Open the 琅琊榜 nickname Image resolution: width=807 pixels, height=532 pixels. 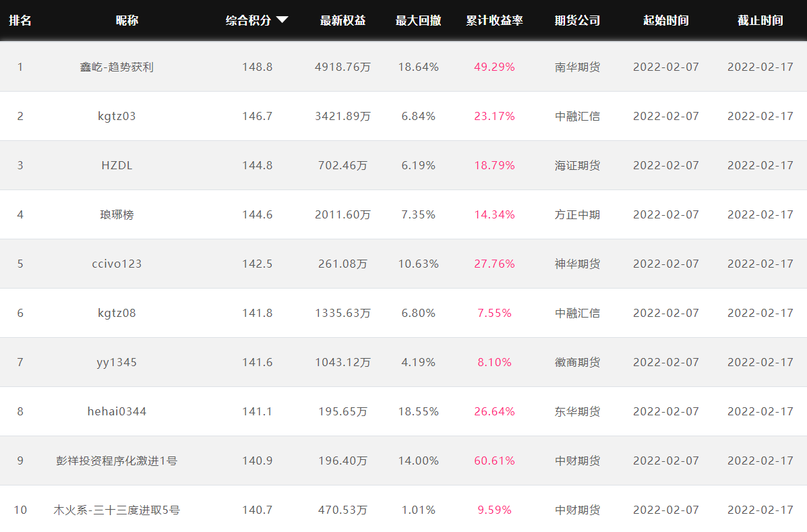[117, 214]
